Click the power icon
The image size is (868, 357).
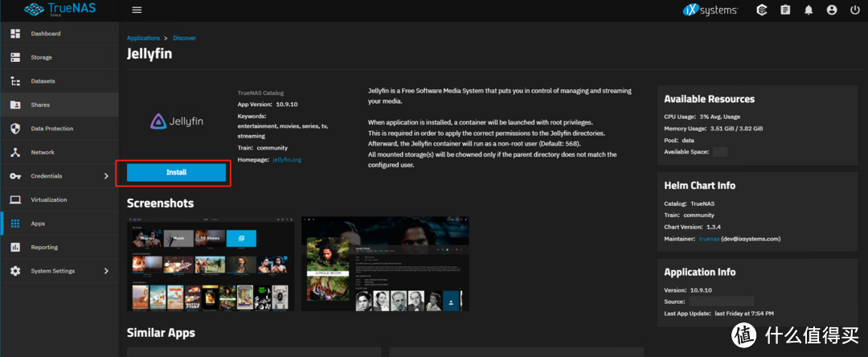click(x=854, y=10)
